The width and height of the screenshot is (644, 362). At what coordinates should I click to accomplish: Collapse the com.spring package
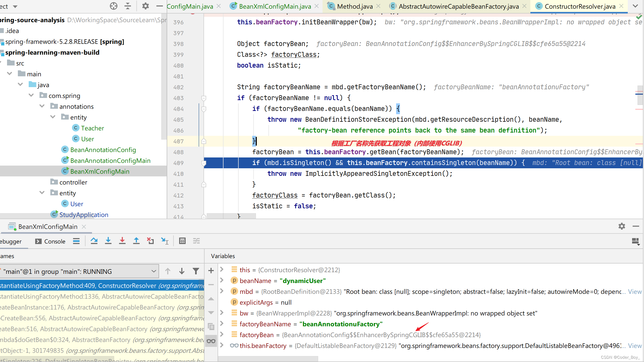(x=31, y=95)
